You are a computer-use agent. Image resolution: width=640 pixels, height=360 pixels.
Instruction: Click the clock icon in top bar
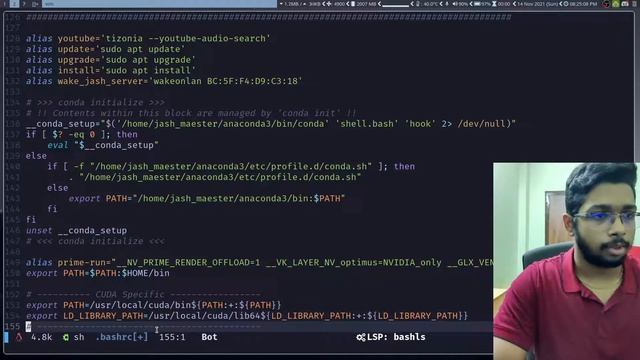(566, 4)
